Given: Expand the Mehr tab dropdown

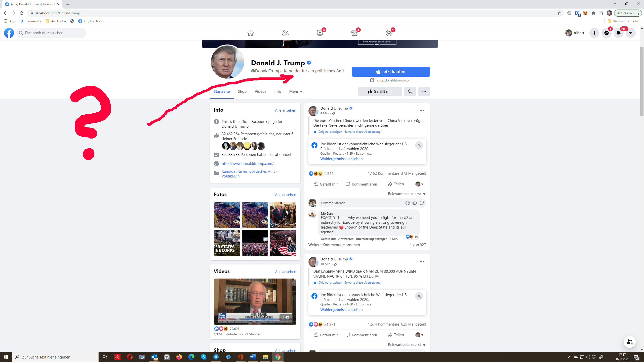Looking at the screenshot, I should click(296, 92).
